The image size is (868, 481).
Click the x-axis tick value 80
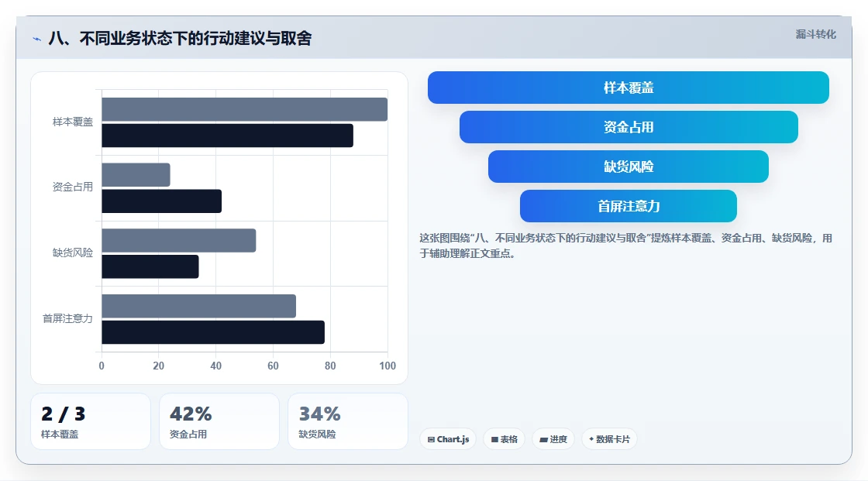(330, 366)
